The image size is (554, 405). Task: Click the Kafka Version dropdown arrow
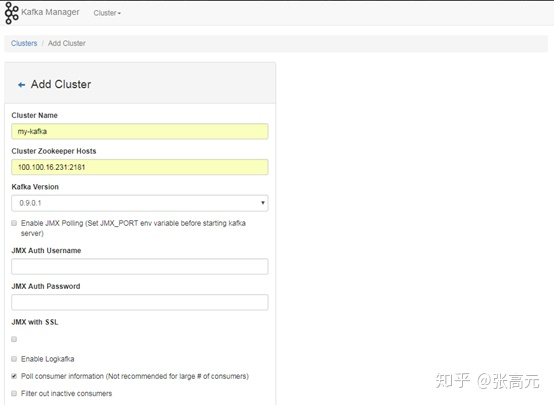click(263, 203)
